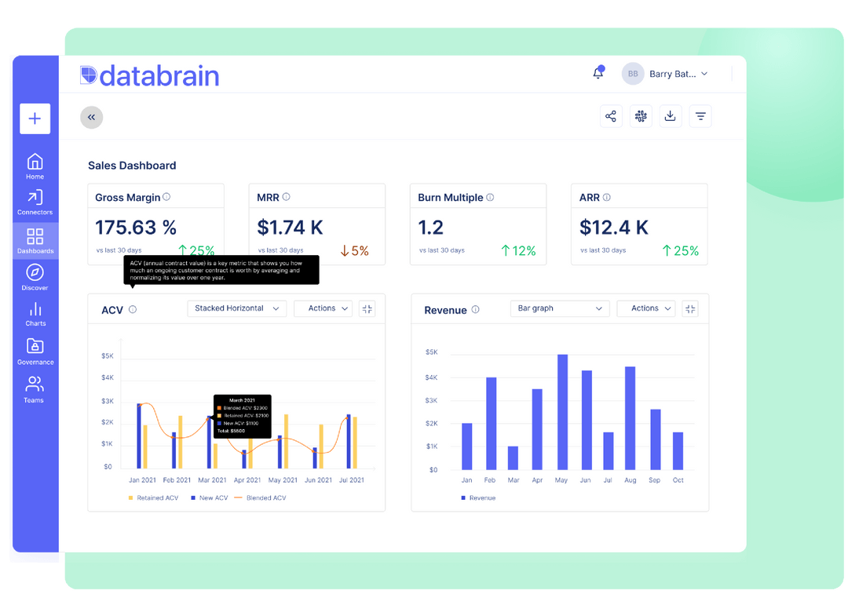The height and width of the screenshot is (616, 848).
Task: Select the Connectors sidebar icon
Action: pos(35,201)
